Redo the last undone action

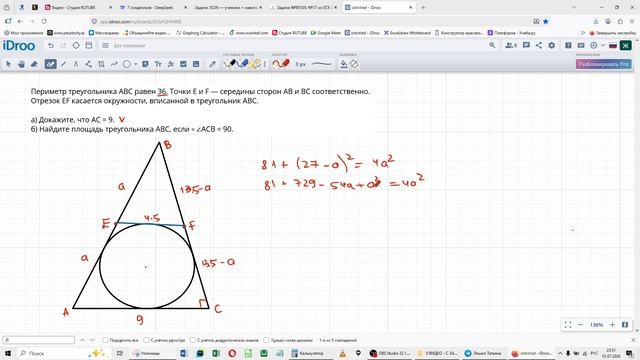[63, 46]
